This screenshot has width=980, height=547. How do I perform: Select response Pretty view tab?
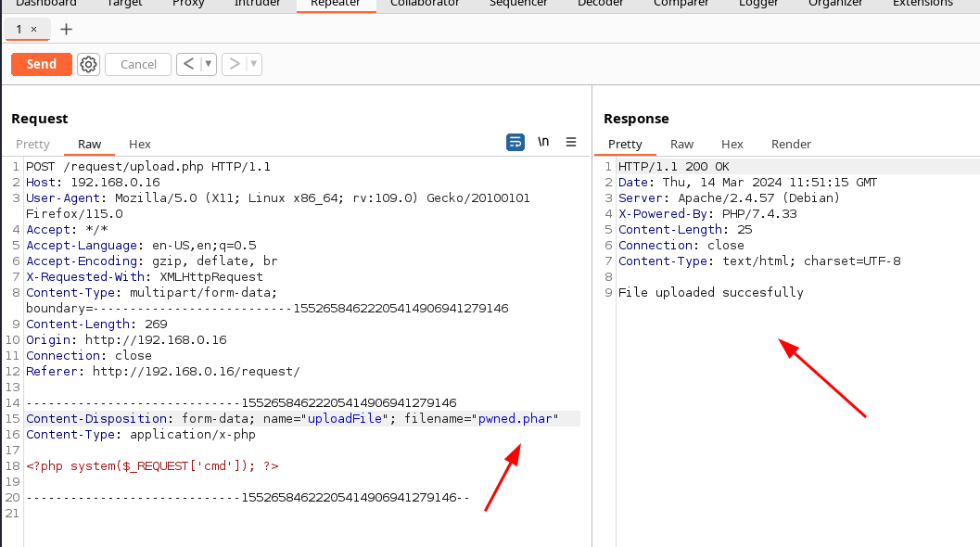(x=625, y=145)
